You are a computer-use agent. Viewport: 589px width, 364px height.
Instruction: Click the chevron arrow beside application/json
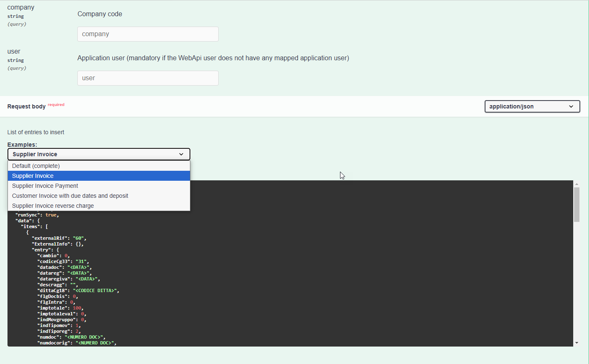point(571,106)
